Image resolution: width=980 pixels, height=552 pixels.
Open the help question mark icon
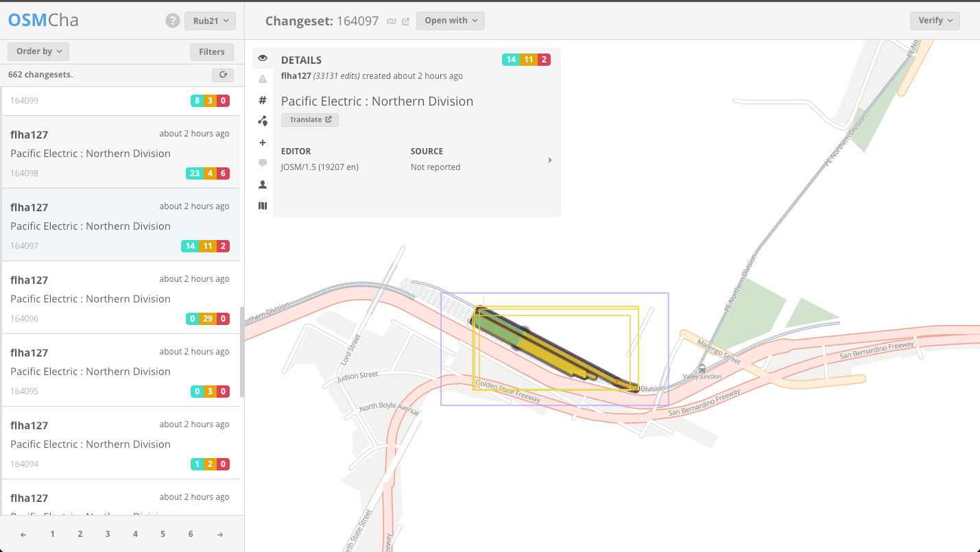pos(173,21)
